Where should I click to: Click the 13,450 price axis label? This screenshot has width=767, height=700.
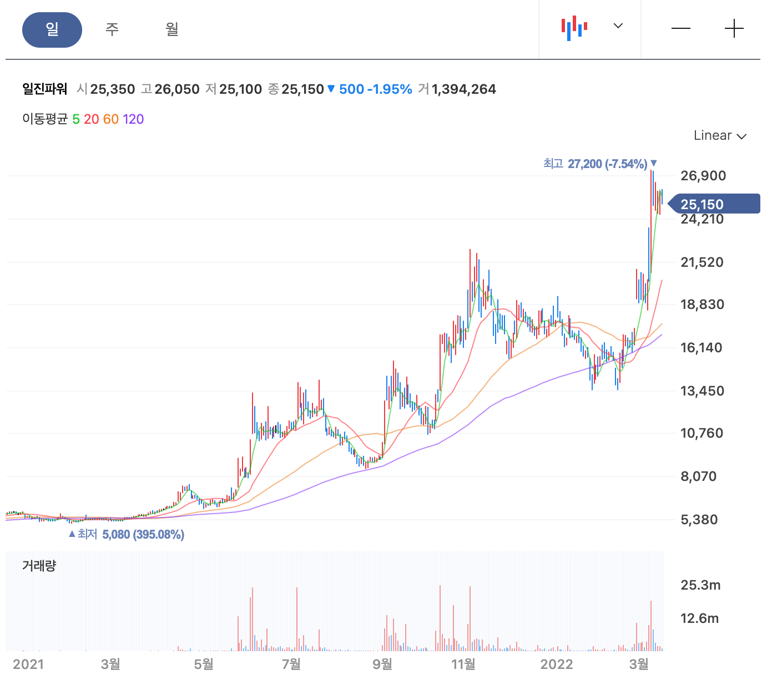tap(702, 391)
